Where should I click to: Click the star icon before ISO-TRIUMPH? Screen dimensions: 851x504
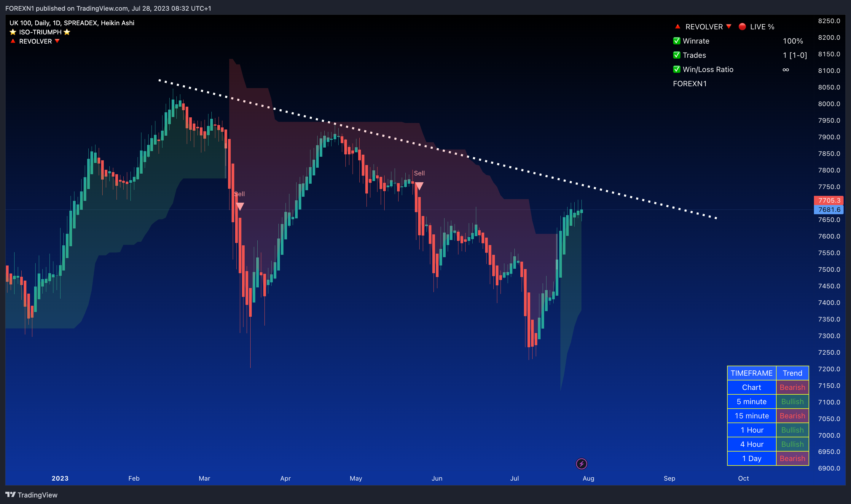tap(13, 32)
